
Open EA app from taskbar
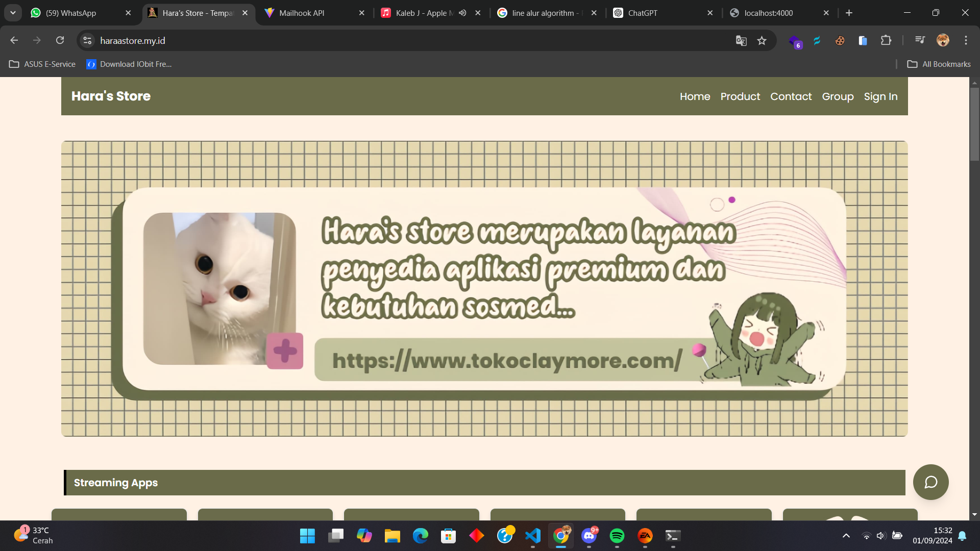(x=645, y=536)
